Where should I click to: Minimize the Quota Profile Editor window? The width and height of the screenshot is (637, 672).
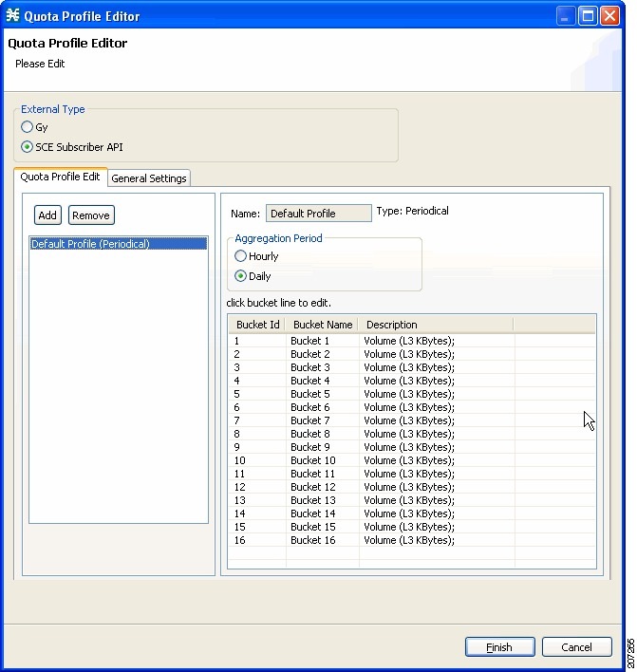coord(566,16)
